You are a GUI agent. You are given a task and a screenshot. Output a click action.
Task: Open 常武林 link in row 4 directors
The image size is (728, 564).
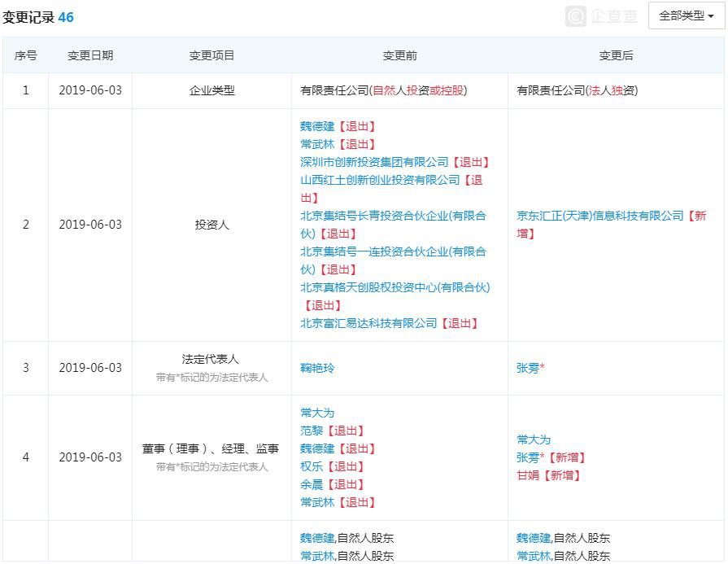click(x=317, y=503)
